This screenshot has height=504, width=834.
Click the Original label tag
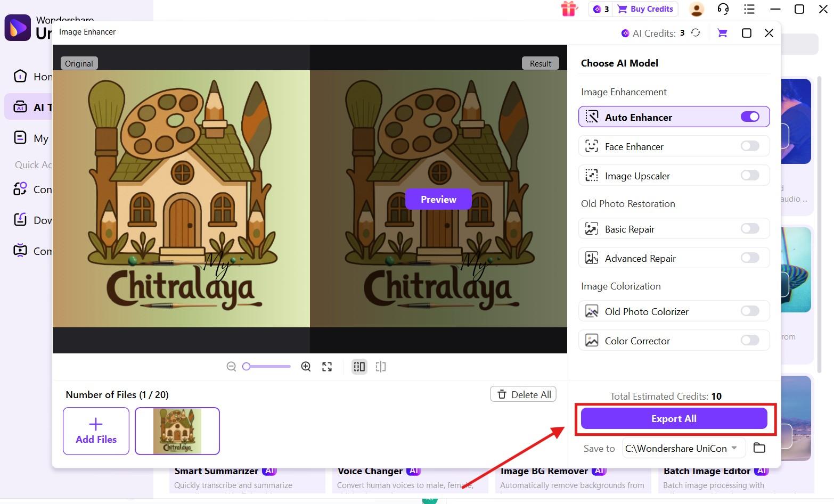tap(79, 63)
